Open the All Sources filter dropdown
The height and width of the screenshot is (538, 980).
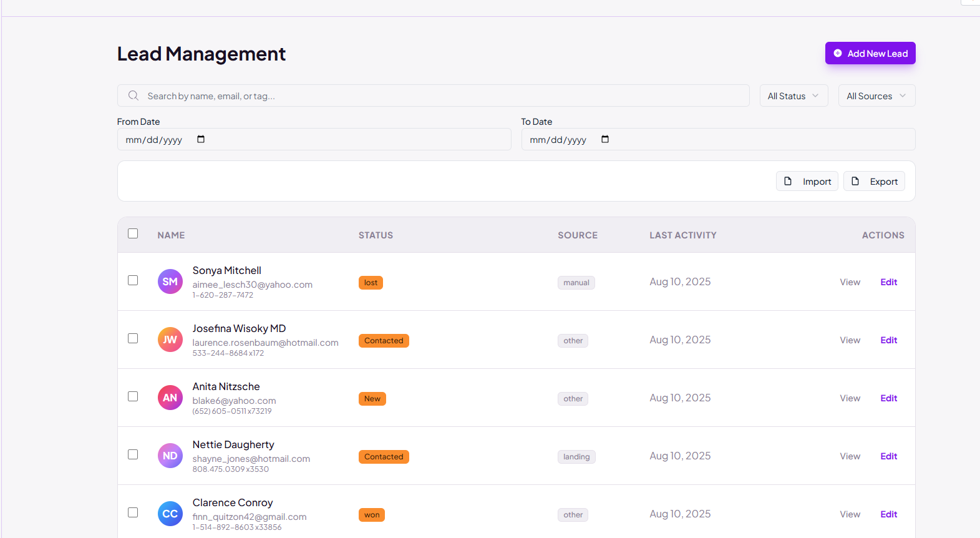[876, 95]
